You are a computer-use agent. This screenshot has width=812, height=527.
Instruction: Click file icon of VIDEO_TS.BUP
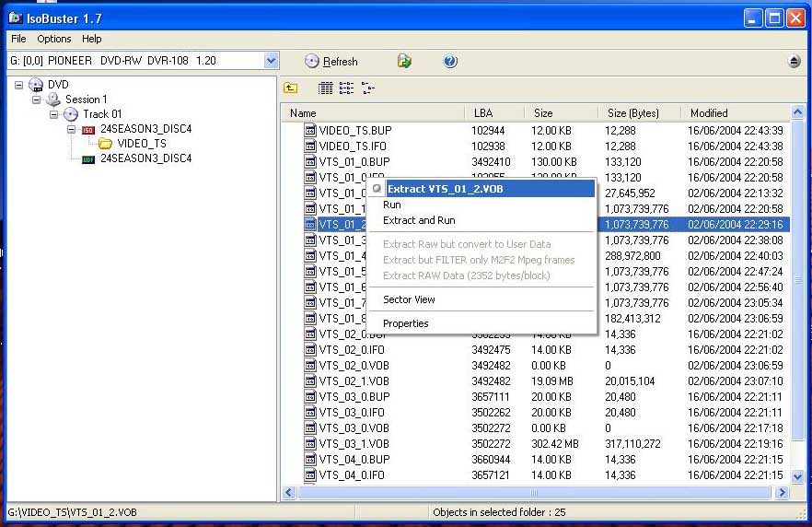point(310,131)
